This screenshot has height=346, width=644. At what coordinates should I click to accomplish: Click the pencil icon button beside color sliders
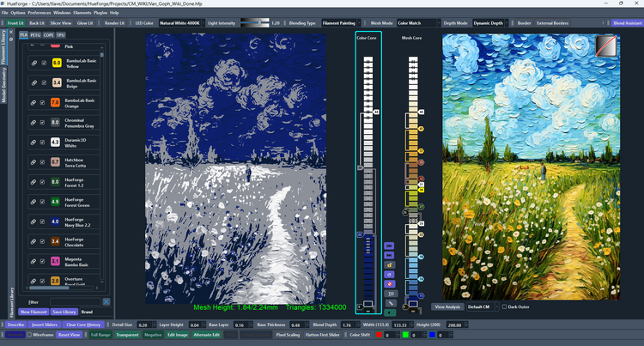pyautogui.click(x=391, y=303)
